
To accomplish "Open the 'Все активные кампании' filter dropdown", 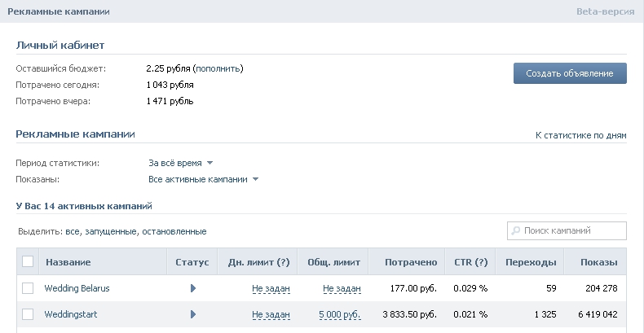I will point(203,180).
